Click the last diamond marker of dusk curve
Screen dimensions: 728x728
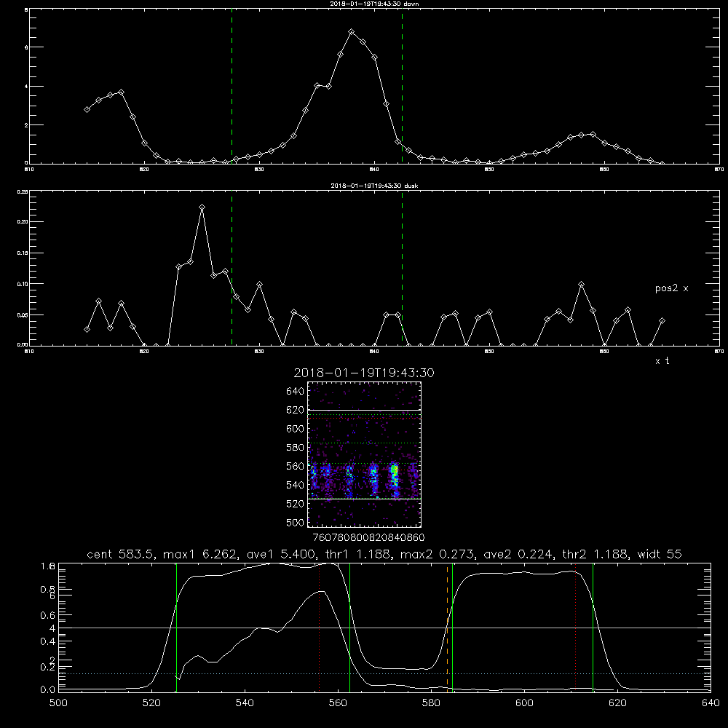[x=662, y=321]
